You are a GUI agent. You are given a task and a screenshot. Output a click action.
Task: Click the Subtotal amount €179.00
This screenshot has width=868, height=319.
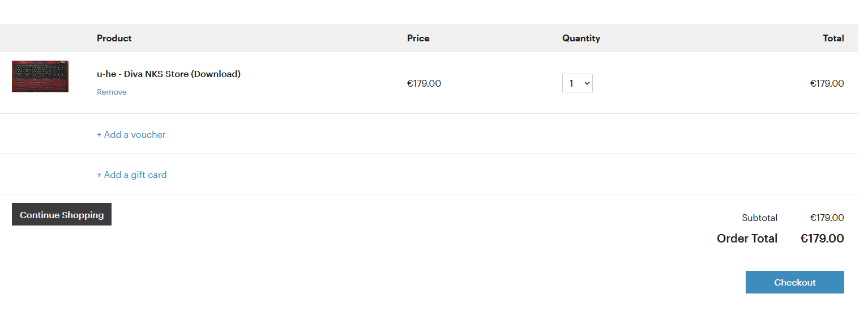(x=827, y=218)
